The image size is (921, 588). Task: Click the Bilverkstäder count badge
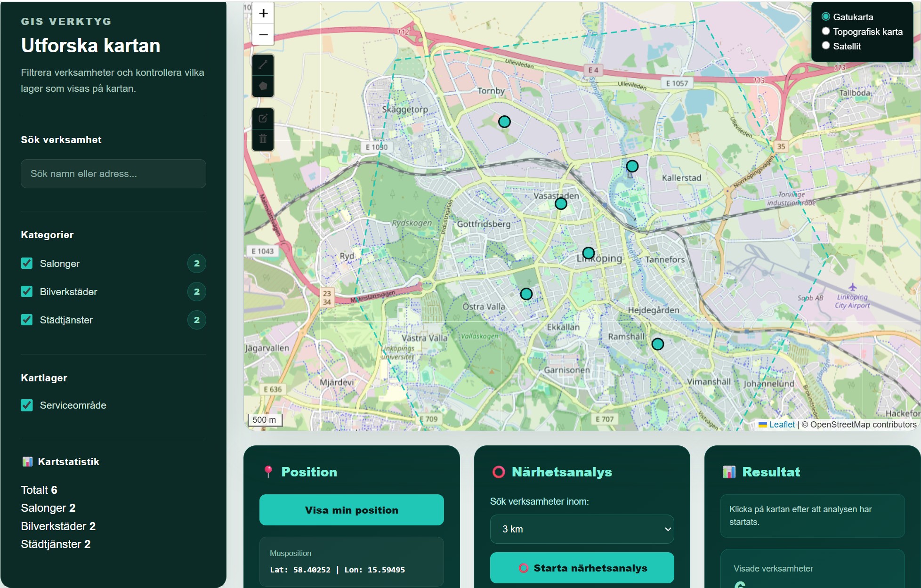197,291
